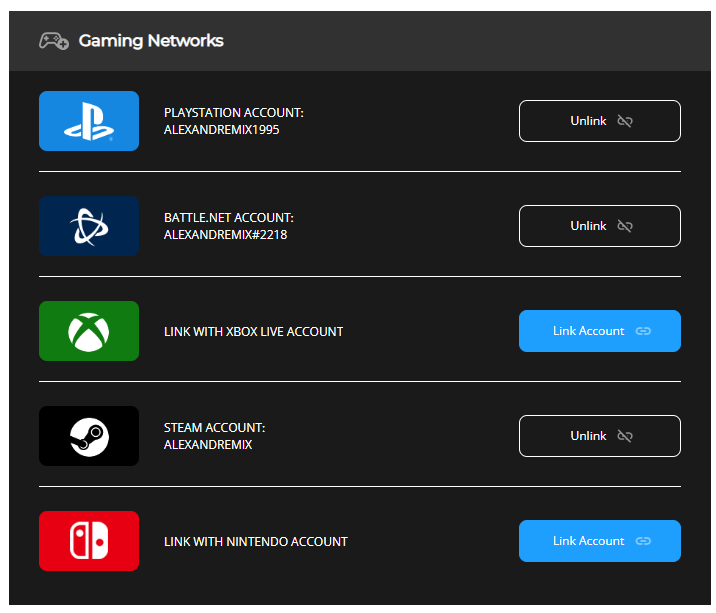Viewport: 716px width, 613px height.
Task: Click the gamepad icon beside Gaming Networks
Action: coord(54,41)
